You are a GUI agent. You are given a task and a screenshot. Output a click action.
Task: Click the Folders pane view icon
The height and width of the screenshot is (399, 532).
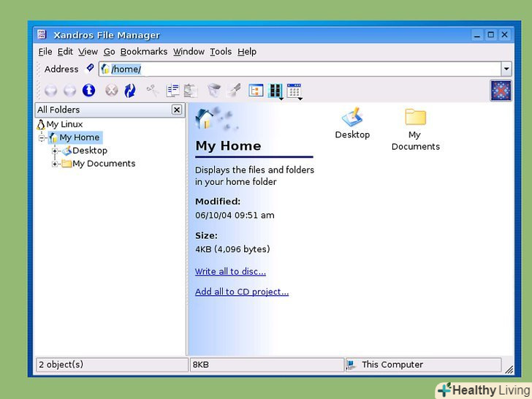point(256,91)
